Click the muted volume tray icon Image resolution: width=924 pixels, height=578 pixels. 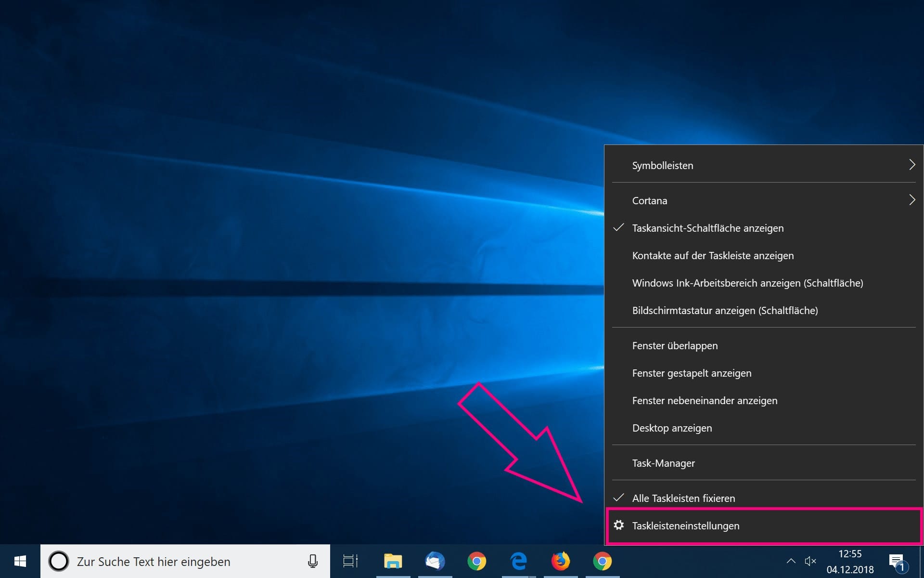pos(810,561)
